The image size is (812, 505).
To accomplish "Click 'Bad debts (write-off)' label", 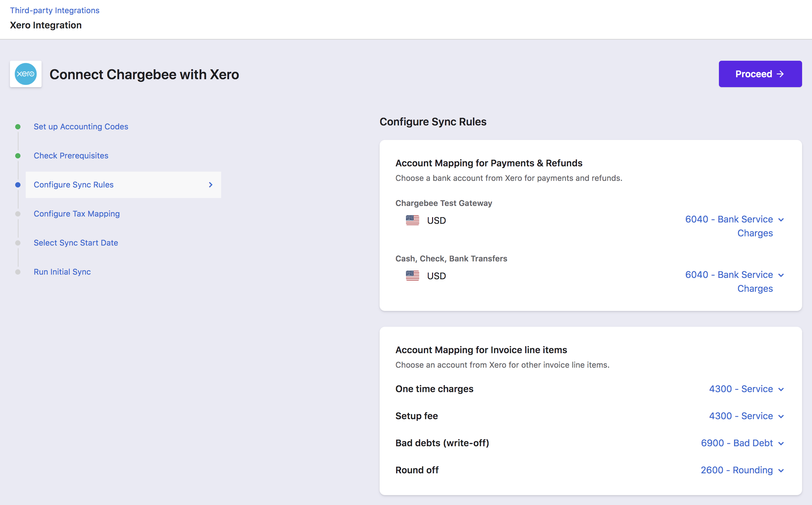I will (442, 443).
